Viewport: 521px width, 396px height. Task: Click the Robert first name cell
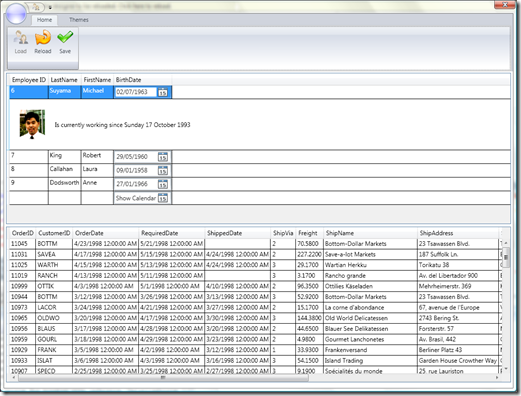pyautogui.click(x=97, y=157)
